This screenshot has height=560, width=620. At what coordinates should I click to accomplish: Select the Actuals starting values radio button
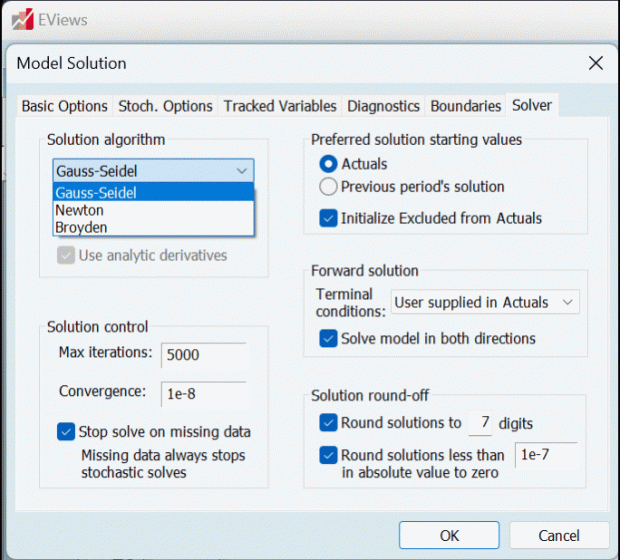[328, 164]
